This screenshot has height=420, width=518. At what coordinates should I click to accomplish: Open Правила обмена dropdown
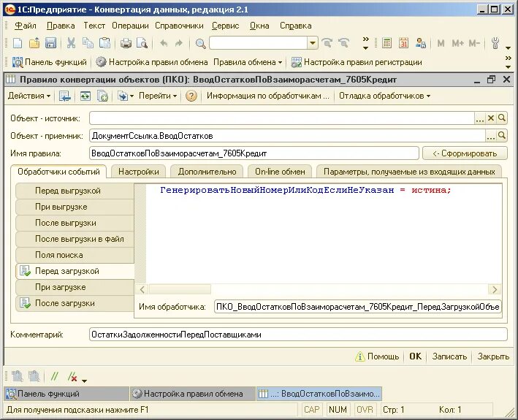[248, 62]
